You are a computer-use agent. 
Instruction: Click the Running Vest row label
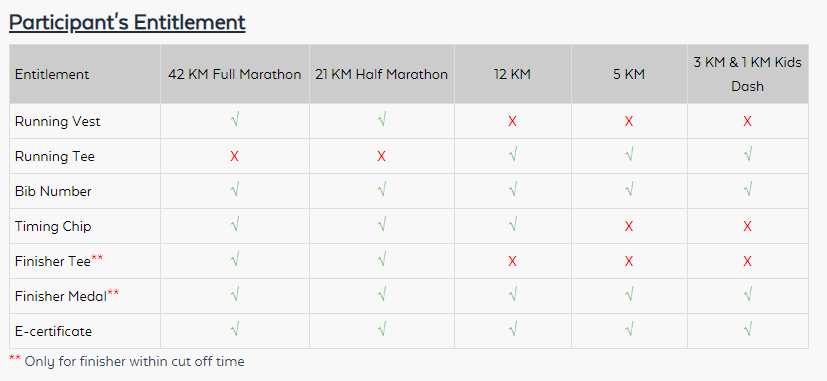(x=57, y=121)
